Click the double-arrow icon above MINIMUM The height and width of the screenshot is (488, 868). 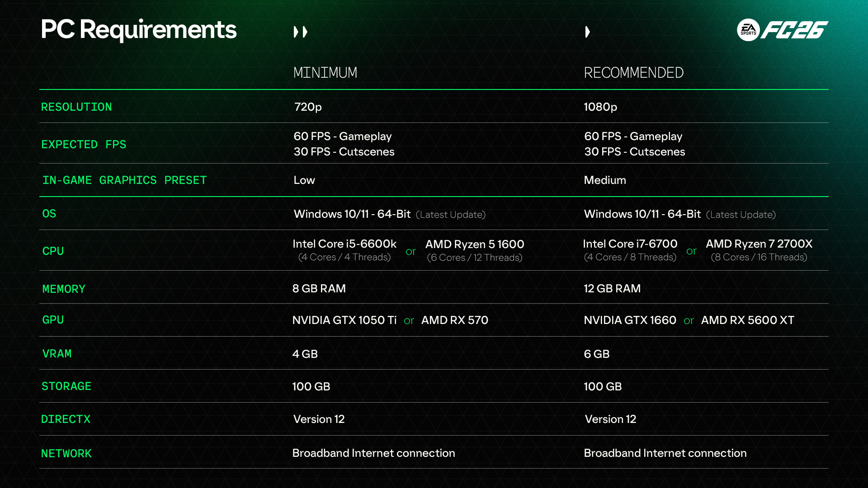click(x=300, y=32)
